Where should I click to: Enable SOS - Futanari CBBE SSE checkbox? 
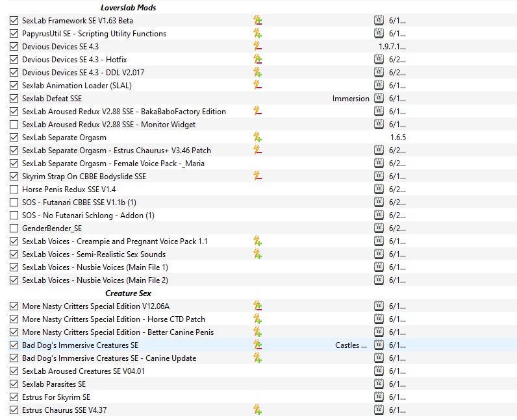pyautogui.click(x=14, y=203)
